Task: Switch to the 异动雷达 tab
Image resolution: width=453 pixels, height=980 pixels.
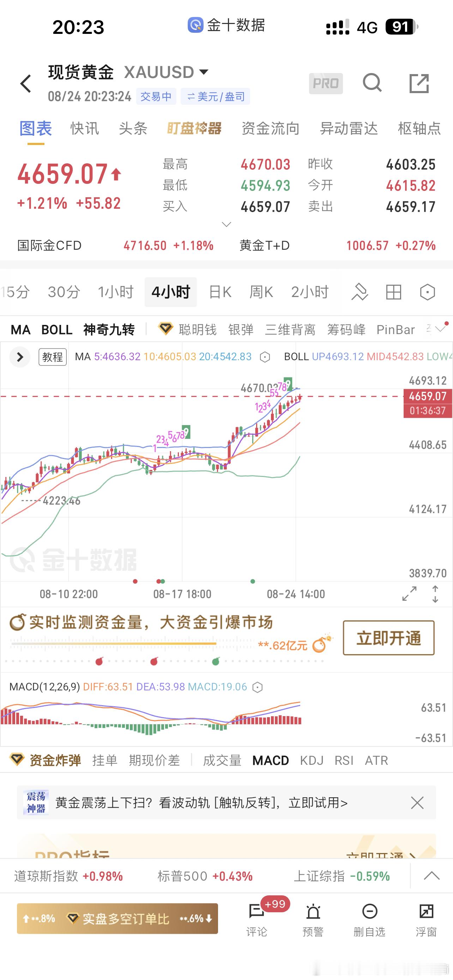Action: coord(349,129)
